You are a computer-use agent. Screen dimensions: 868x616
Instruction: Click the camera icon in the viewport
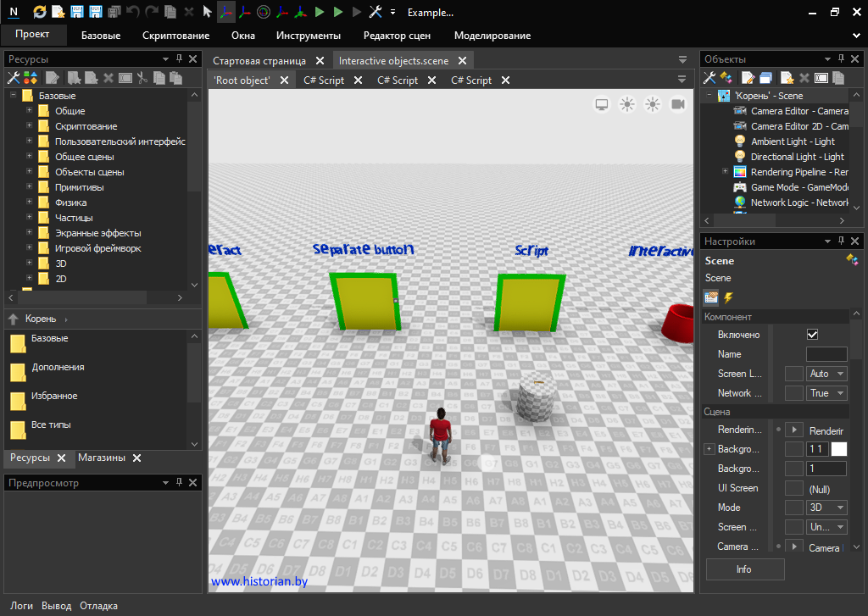(678, 104)
